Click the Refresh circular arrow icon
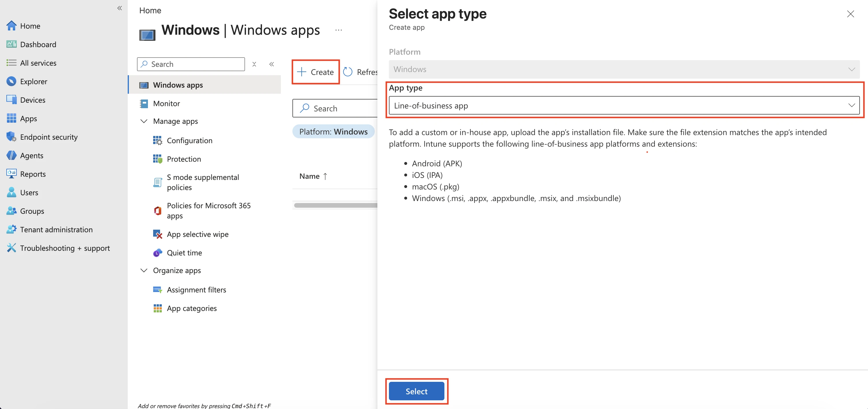868x409 pixels. pos(348,72)
